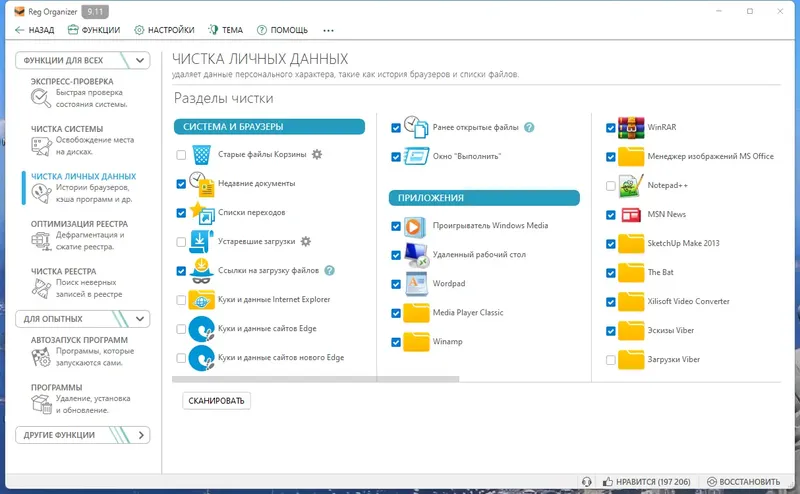800x494 pixels.
Task: Uncheck Wordpad checkbox
Action: tap(396, 284)
